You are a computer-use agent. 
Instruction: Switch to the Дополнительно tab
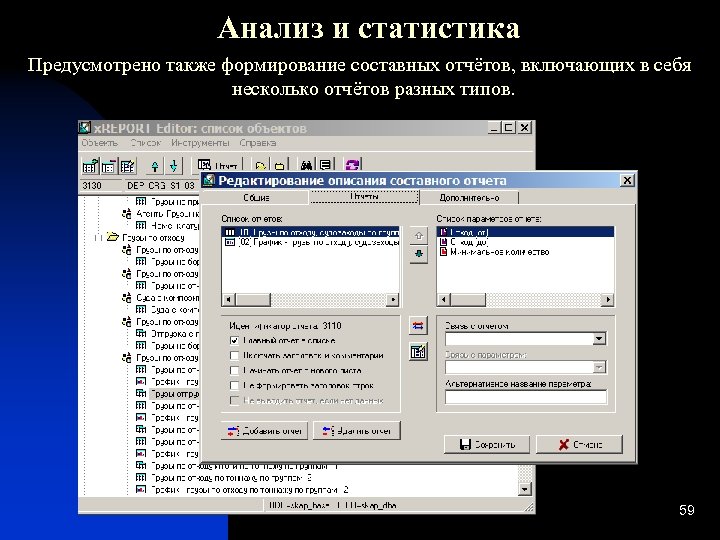click(469, 197)
